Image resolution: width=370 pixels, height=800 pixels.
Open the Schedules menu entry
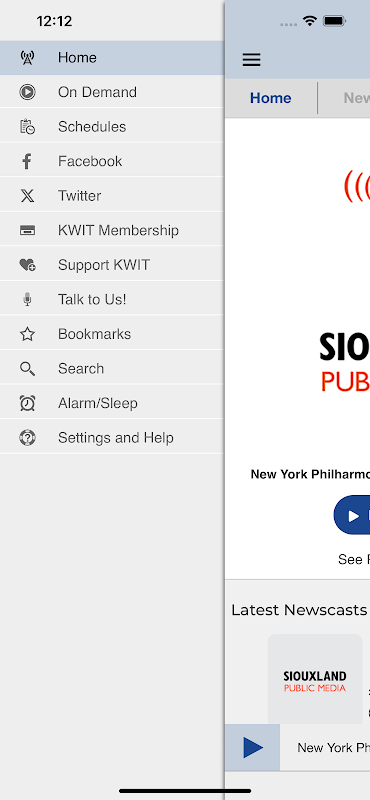[x=112, y=127]
